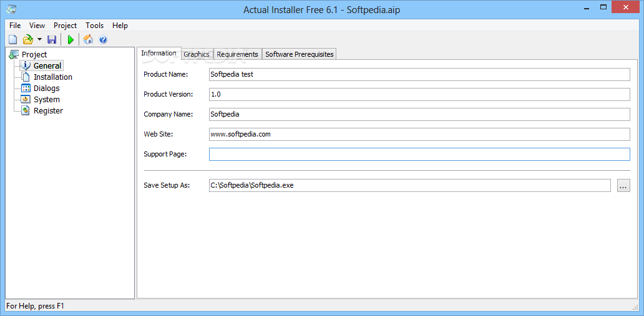The width and height of the screenshot is (644, 316).
Task: Click the General info icon in tree
Action: click(26, 65)
